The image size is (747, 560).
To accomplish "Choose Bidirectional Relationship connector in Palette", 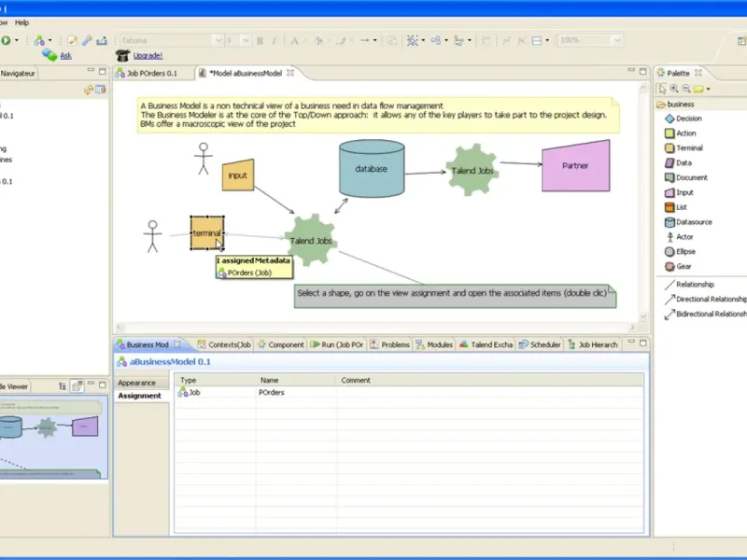I will coord(706,314).
